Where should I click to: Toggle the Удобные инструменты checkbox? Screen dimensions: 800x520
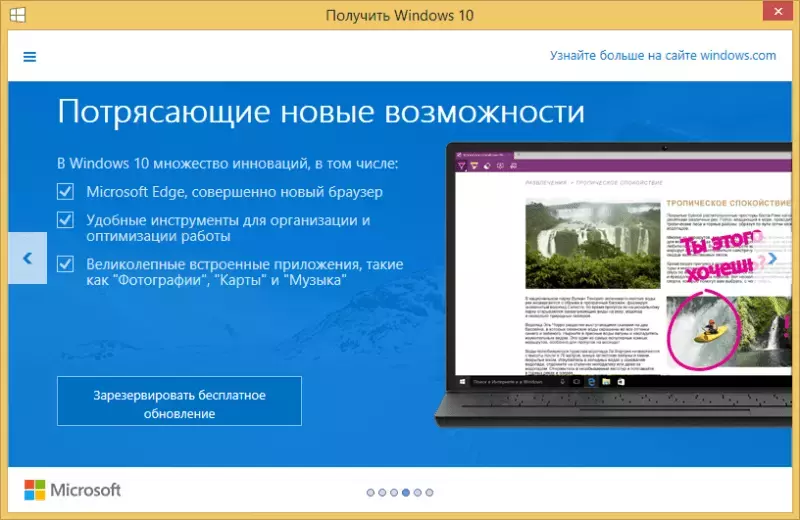(65, 220)
